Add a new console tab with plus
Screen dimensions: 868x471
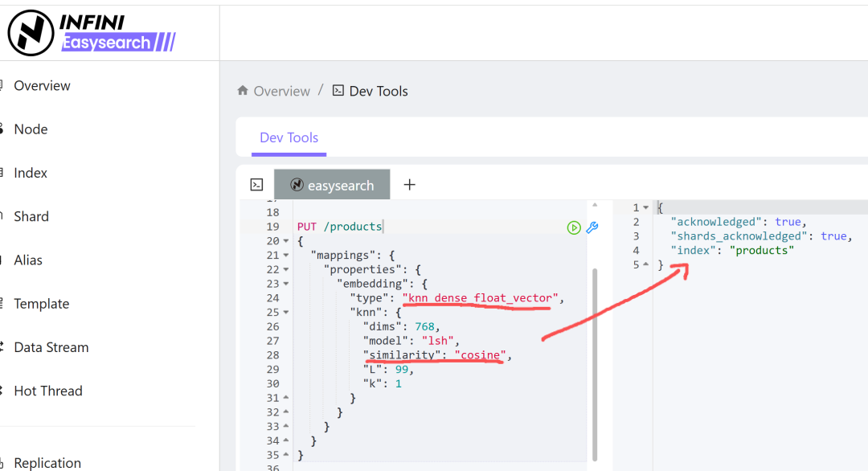click(x=409, y=185)
